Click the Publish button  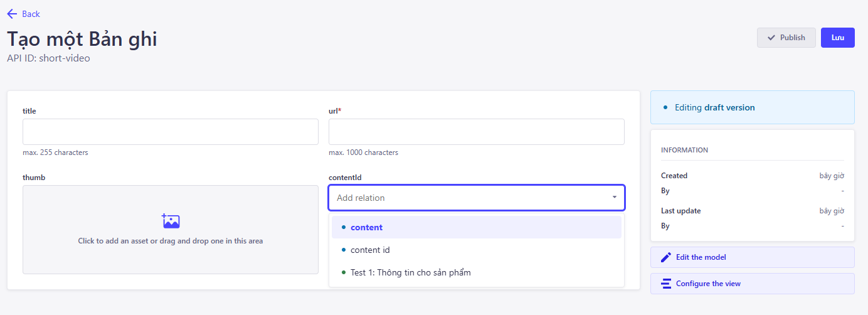click(786, 38)
